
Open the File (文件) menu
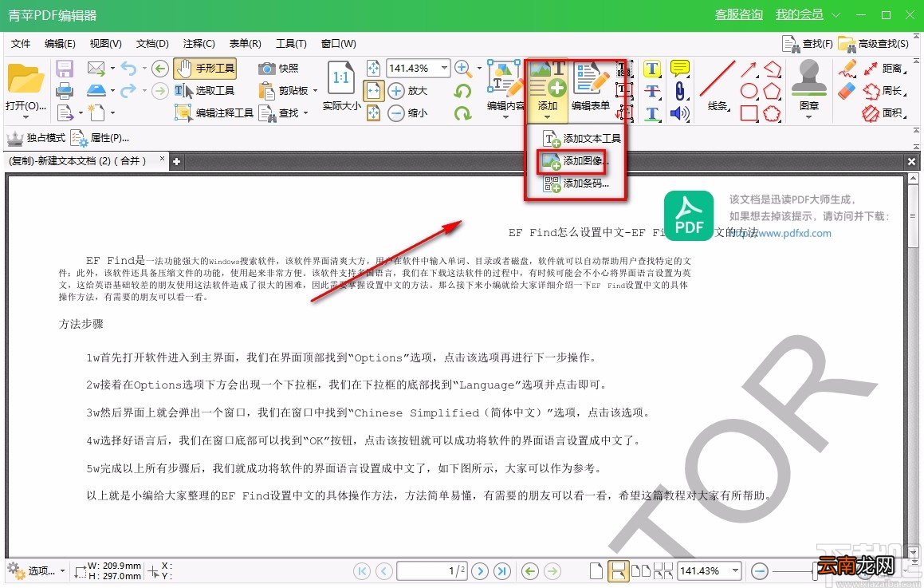click(21, 44)
